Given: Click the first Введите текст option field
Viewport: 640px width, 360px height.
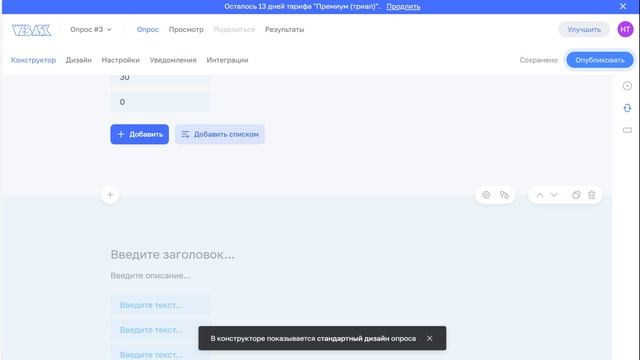Looking at the screenshot, I should [x=160, y=305].
